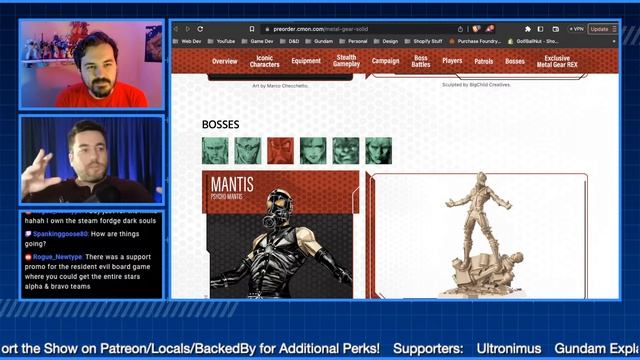Go to the Boss Battles section

click(421, 61)
